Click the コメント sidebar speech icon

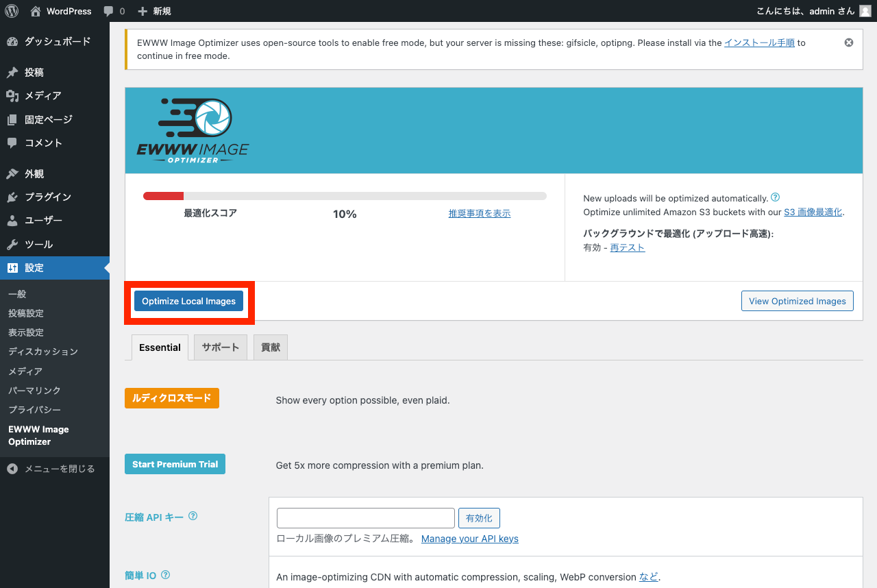pos(12,143)
